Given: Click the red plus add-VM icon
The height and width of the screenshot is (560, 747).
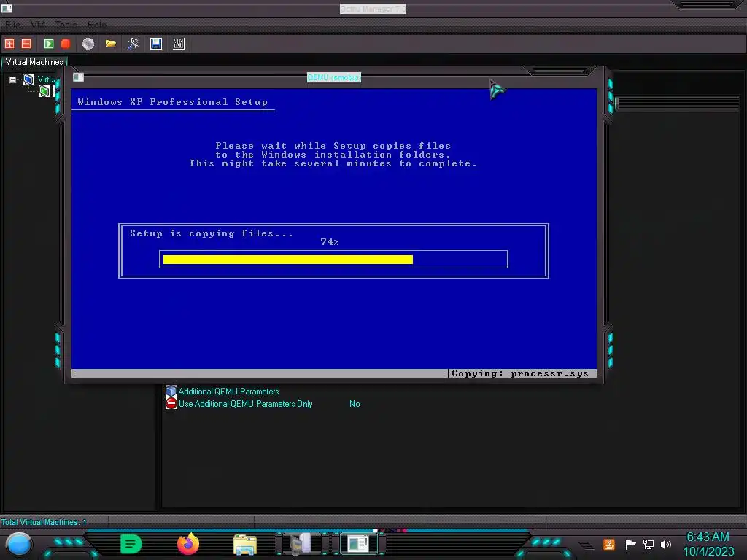Looking at the screenshot, I should pos(9,44).
